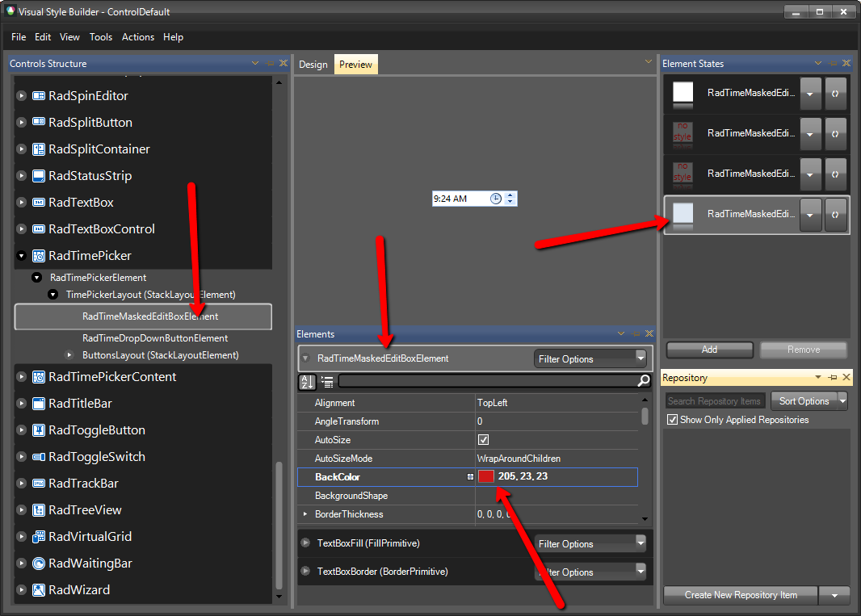Click the RadWizard control icon

[39, 590]
